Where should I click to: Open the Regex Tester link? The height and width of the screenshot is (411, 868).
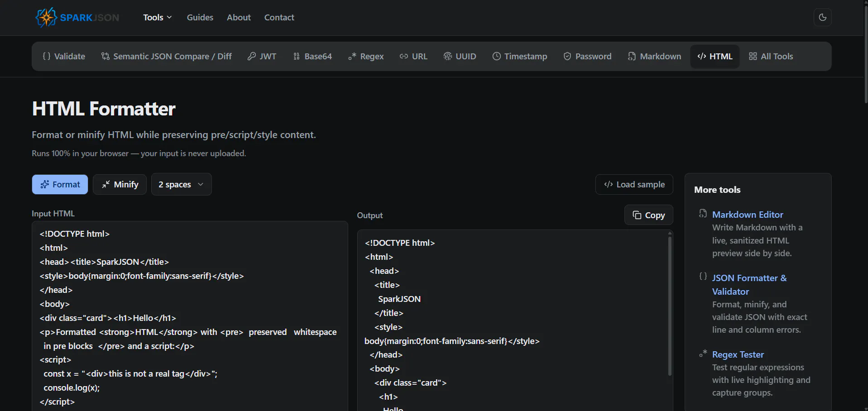738,354
